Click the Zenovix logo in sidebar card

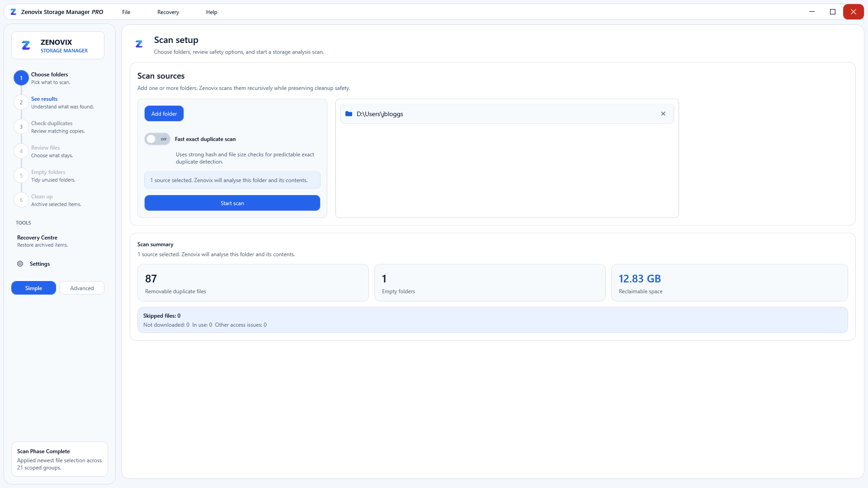(26, 45)
